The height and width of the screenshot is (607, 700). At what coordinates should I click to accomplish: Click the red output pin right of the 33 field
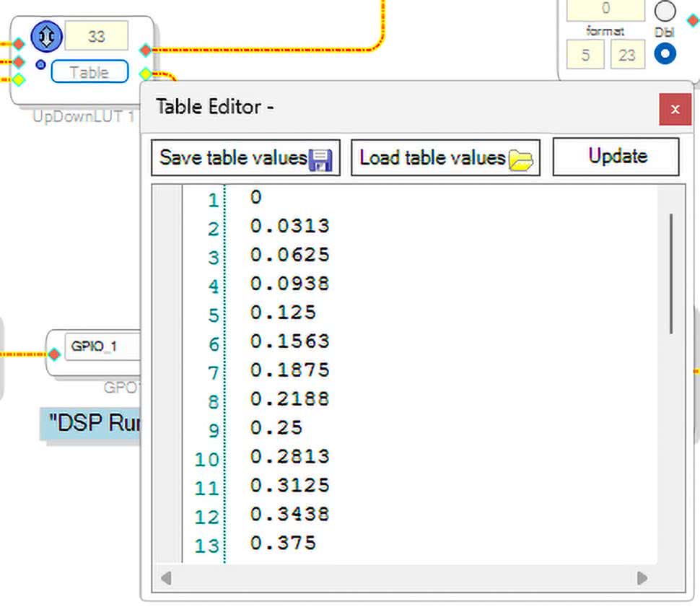point(145,50)
